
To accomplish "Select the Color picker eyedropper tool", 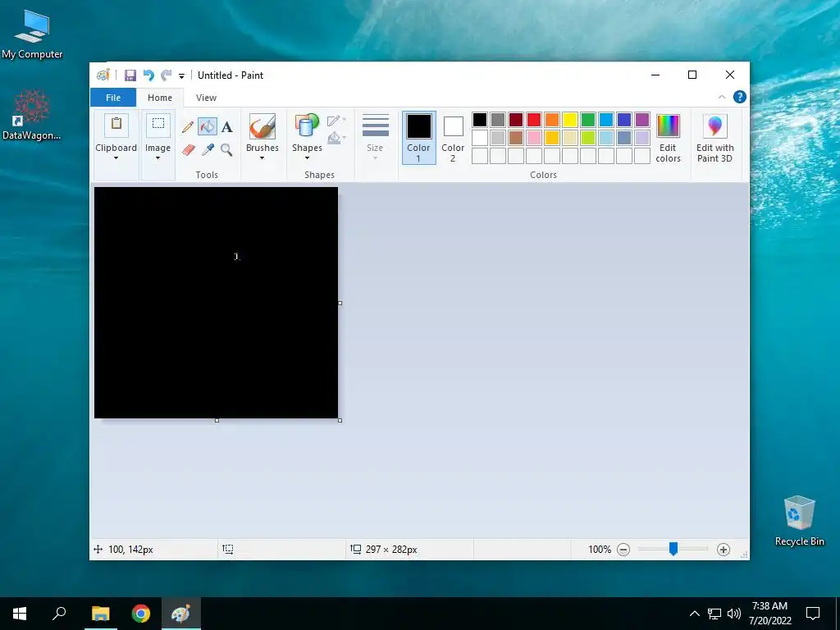I will (x=208, y=149).
